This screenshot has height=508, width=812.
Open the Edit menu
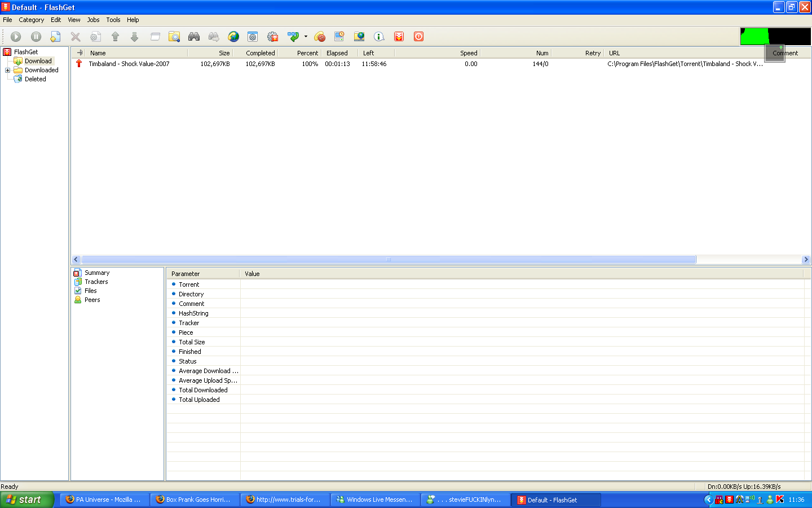click(56, 20)
